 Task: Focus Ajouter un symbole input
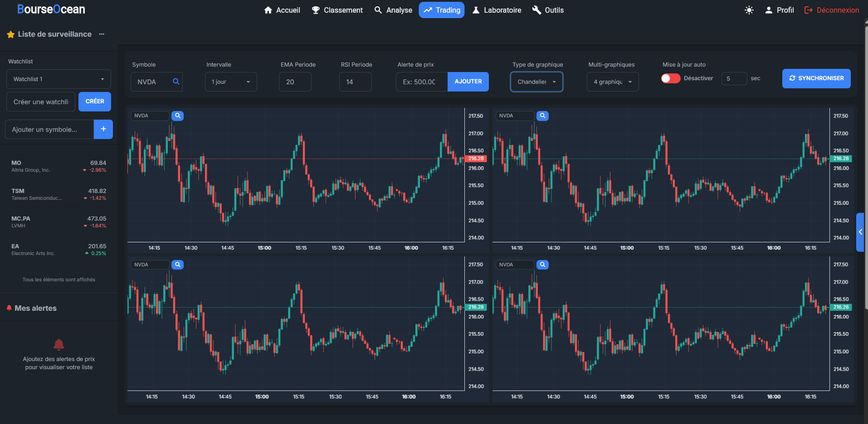click(x=49, y=130)
